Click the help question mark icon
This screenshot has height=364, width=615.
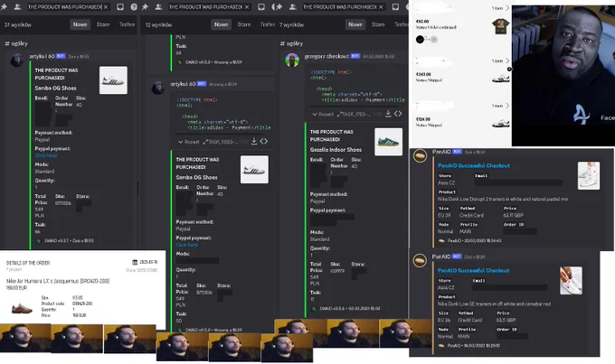coord(134,6)
